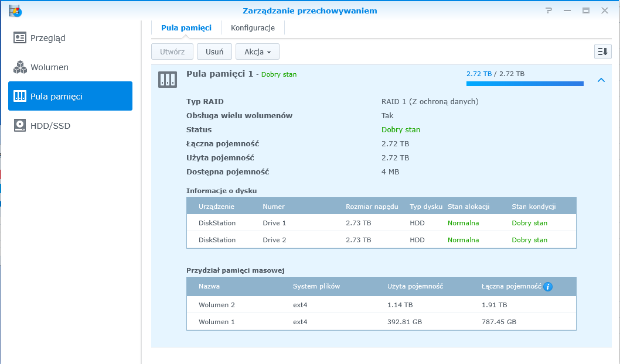Collapse Pula pamięci 1 with chevron
The width and height of the screenshot is (620, 364).
coord(601,80)
